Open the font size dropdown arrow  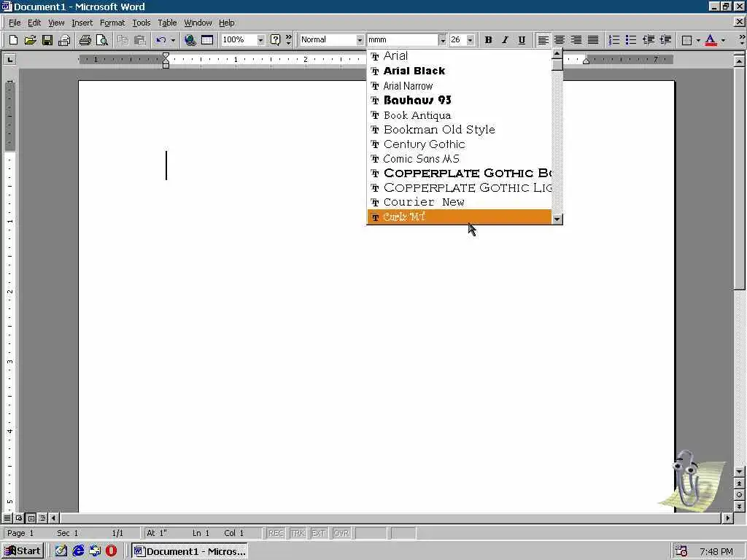(x=471, y=40)
